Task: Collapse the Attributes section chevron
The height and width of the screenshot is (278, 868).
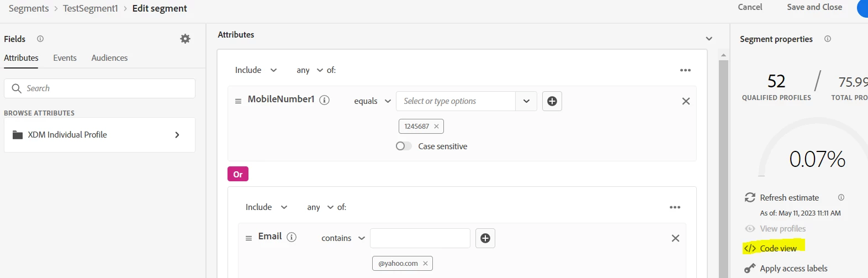Action: (709, 39)
